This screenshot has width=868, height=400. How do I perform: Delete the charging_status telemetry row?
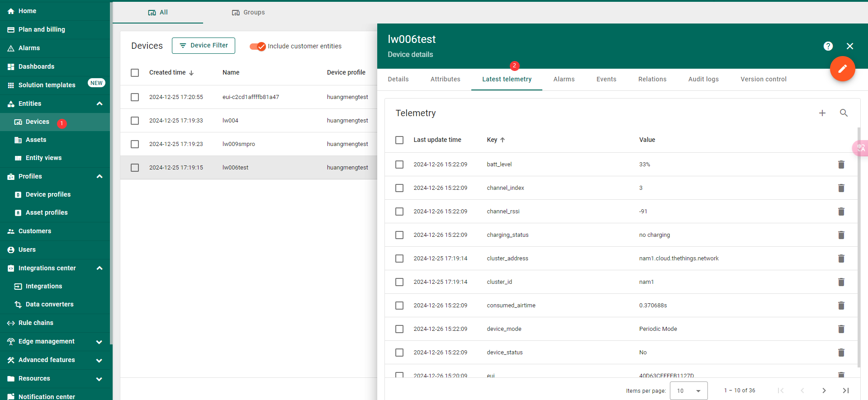click(841, 235)
